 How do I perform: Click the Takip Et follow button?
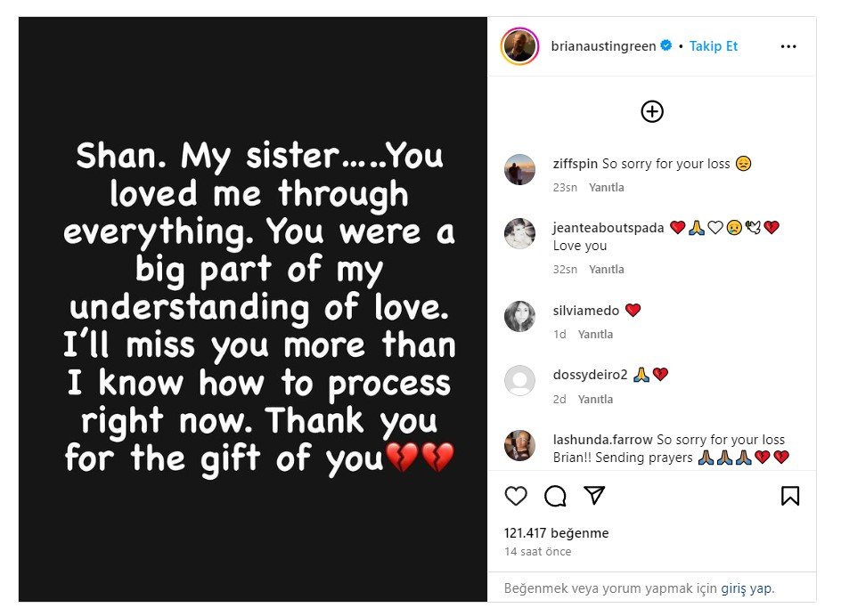click(714, 45)
